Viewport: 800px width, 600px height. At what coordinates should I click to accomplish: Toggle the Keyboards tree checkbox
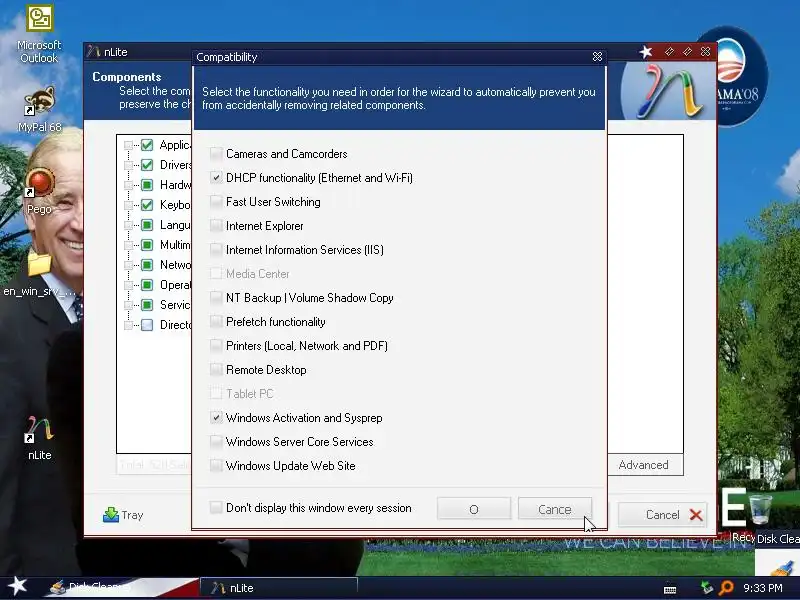(x=147, y=205)
